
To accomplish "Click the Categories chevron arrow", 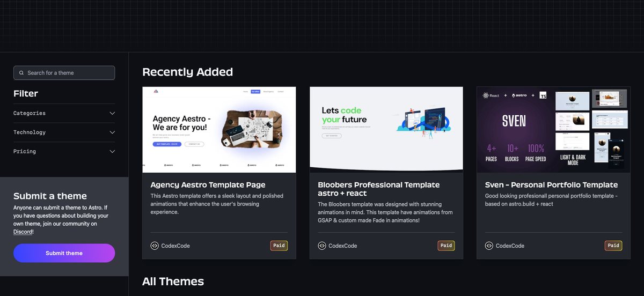I will pos(112,113).
